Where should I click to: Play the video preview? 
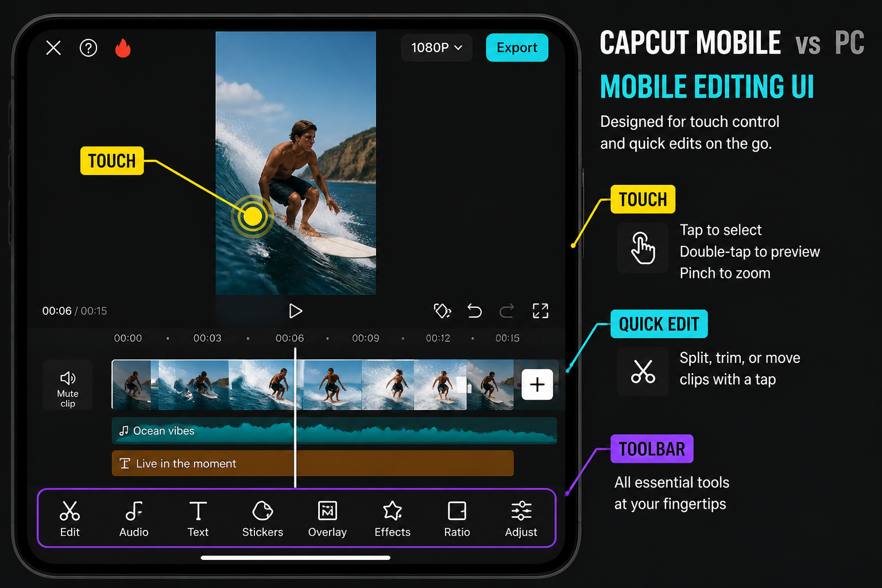tap(295, 311)
